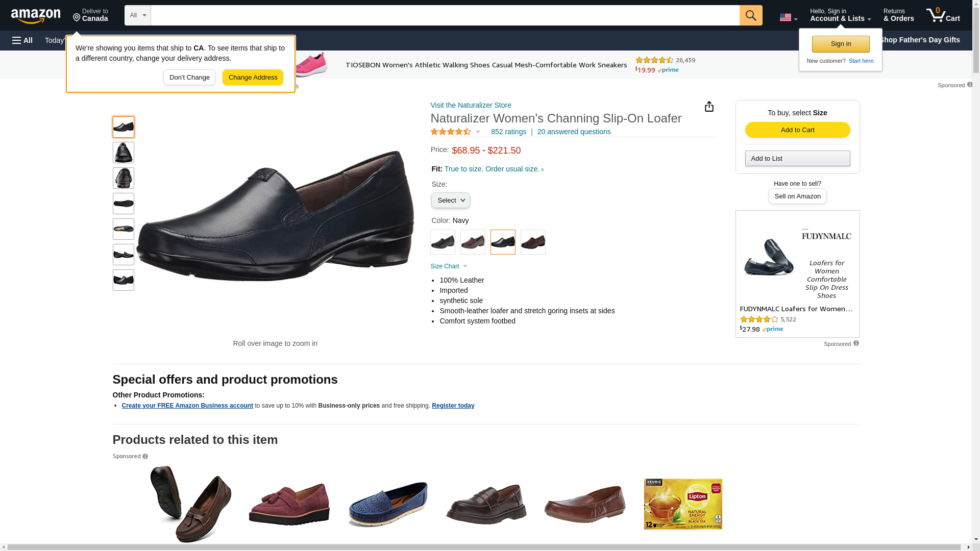Click the Add to Cart button
980x551 pixels.
click(x=797, y=130)
